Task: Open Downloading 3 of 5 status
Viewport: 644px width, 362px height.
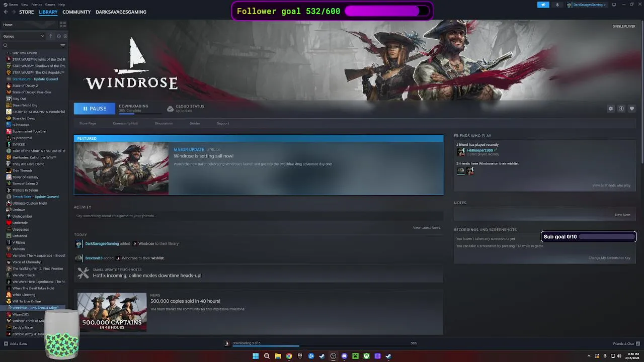Action: (246, 343)
